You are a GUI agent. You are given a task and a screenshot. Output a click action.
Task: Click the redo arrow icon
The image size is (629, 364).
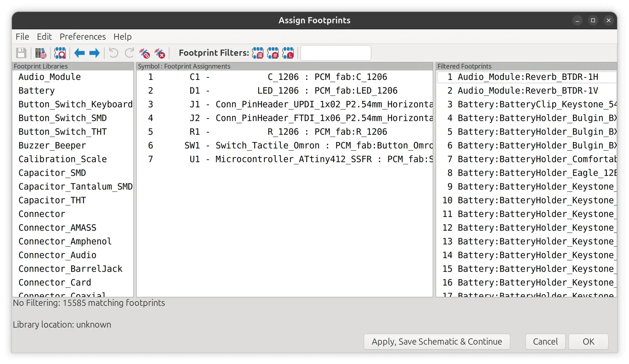coord(129,53)
